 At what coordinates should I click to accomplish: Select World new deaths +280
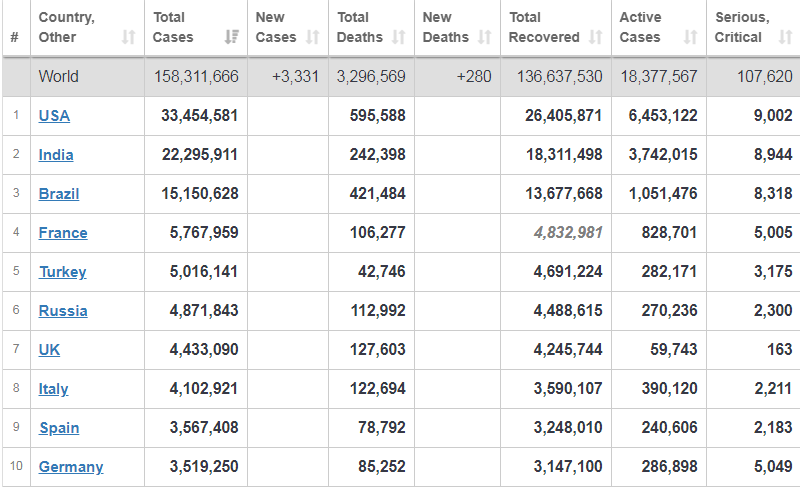tap(474, 76)
